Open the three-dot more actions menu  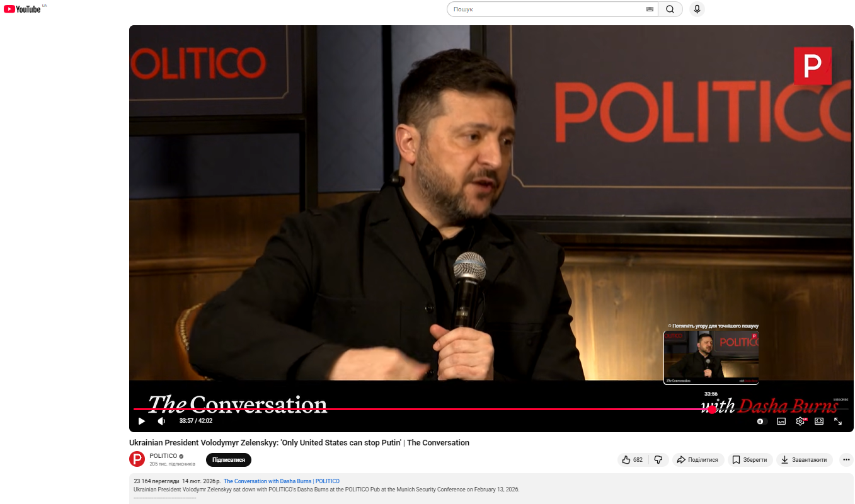(846, 460)
